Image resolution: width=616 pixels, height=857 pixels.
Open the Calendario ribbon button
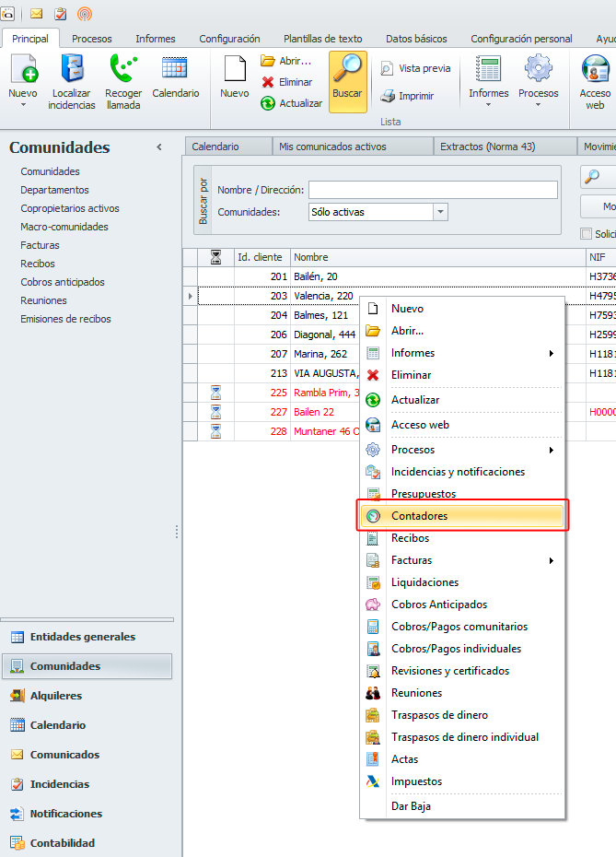point(175,76)
